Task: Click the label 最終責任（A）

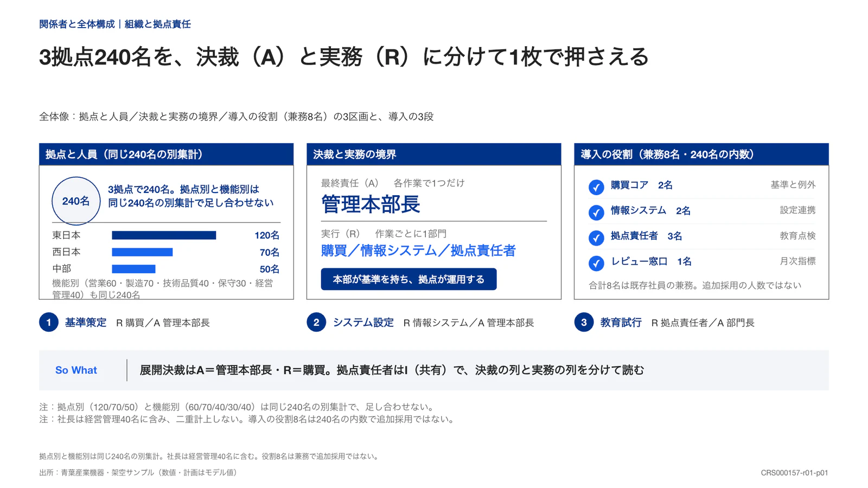Action: tap(350, 183)
